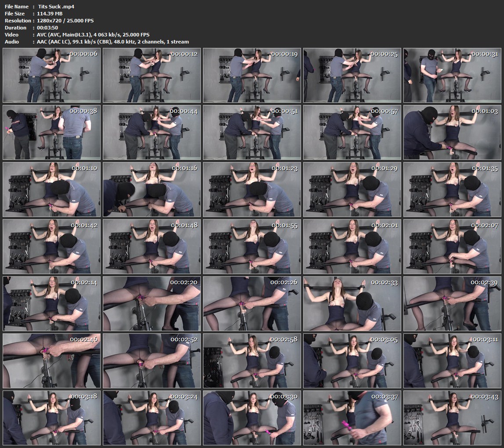Click the "Duration" label
Screen dimensions: 504x448
pyautogui.click(x=15, y=28)
